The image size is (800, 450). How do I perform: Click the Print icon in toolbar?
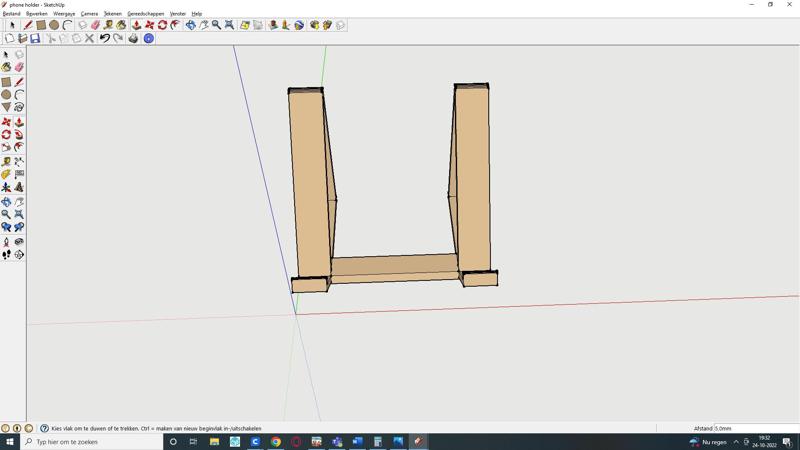[x=133, y=39]
